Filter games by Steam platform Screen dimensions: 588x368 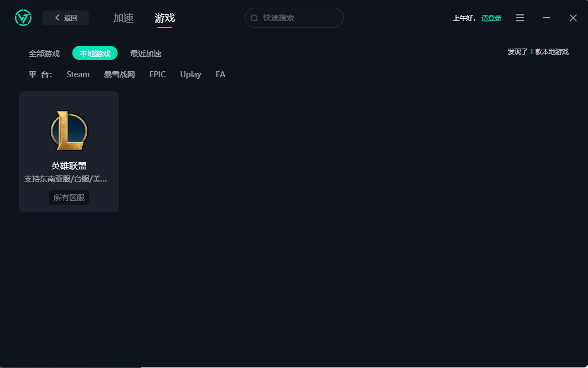tap(77, 74)
